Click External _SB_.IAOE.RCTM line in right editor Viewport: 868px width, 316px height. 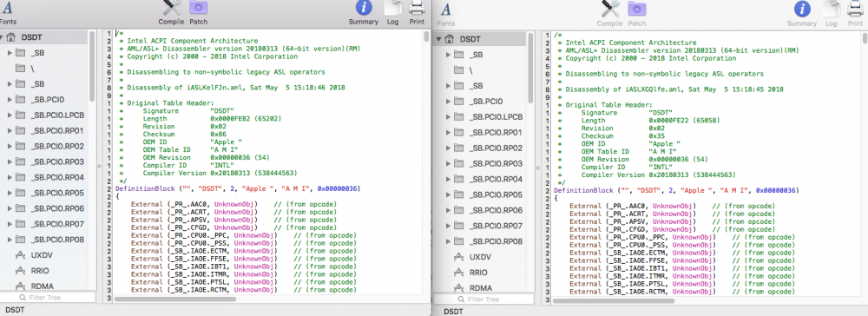(682, 291)
